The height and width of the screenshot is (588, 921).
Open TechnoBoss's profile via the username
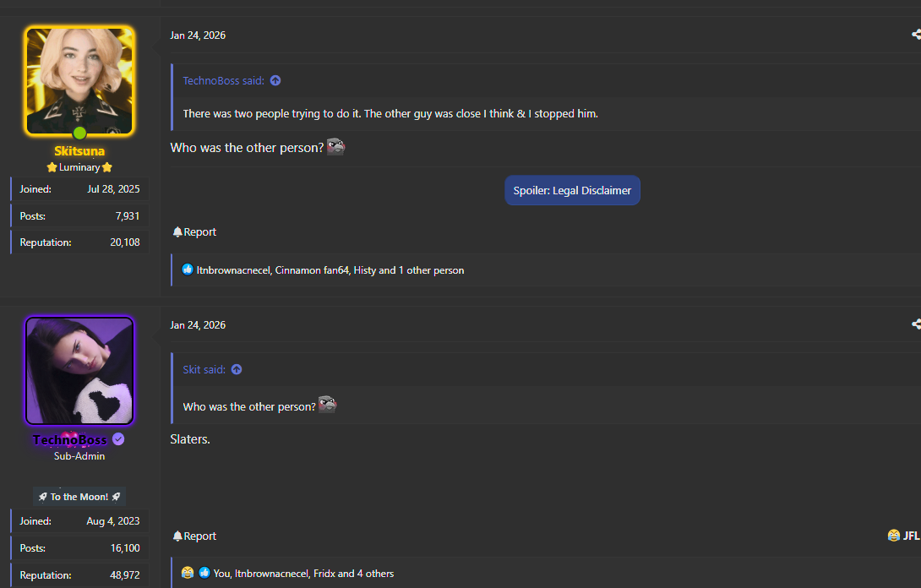click(70, 440)
